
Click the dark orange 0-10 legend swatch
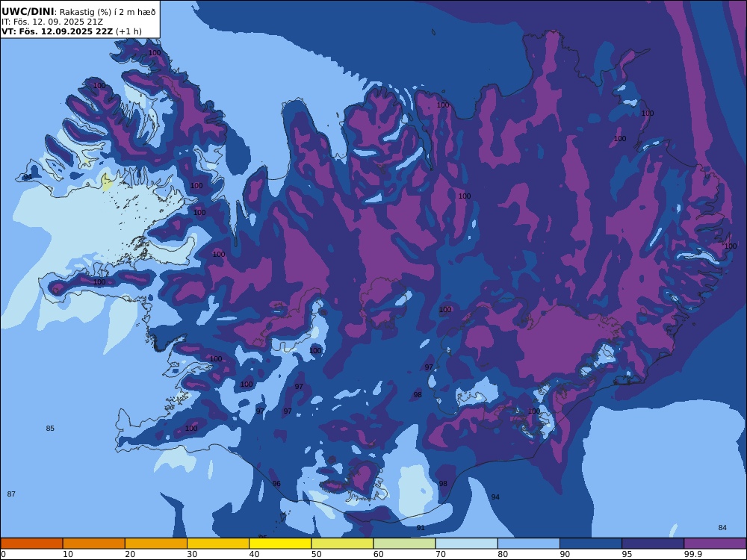click(x=31, y=544)
